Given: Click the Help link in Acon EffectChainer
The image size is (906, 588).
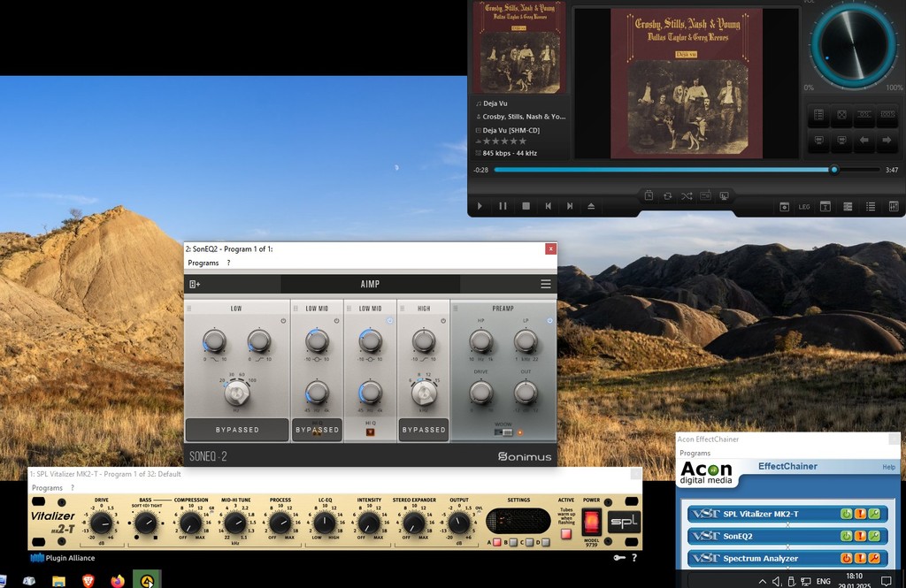Looking at the screenshot, I should click(x=888, y=467).
